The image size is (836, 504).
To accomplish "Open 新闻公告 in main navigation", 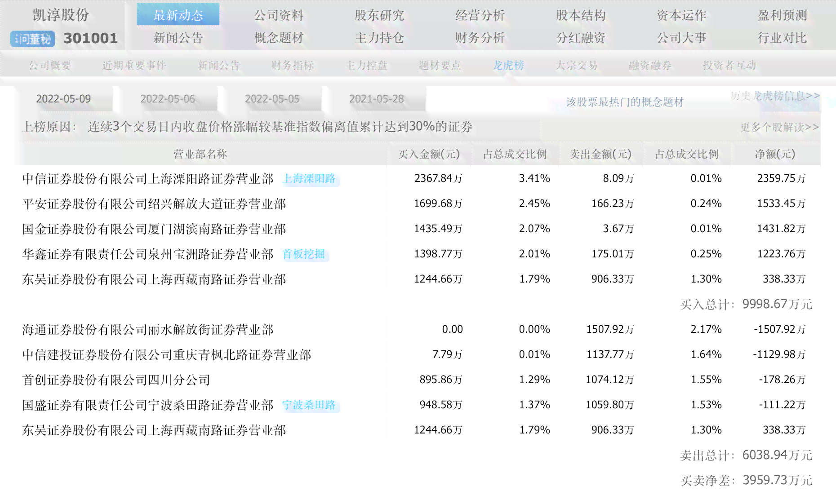I will pyautogui.click(x=178, y=38).
